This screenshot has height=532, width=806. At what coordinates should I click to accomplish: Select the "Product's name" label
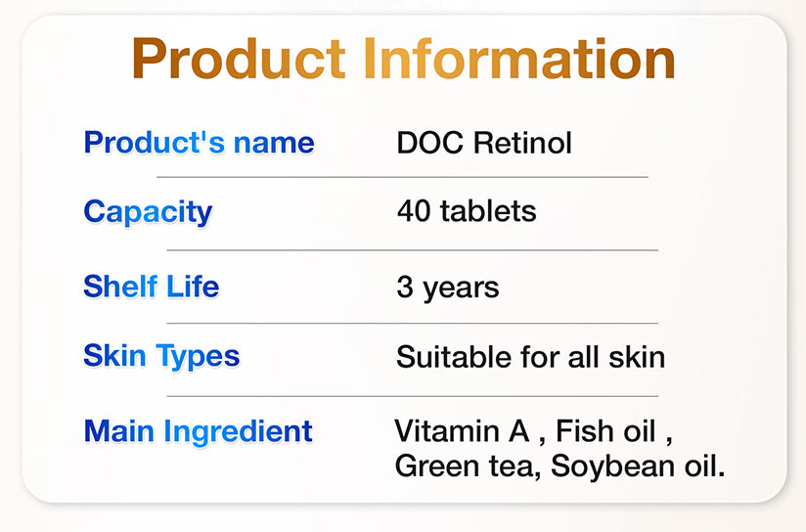[x=199, y=143]
